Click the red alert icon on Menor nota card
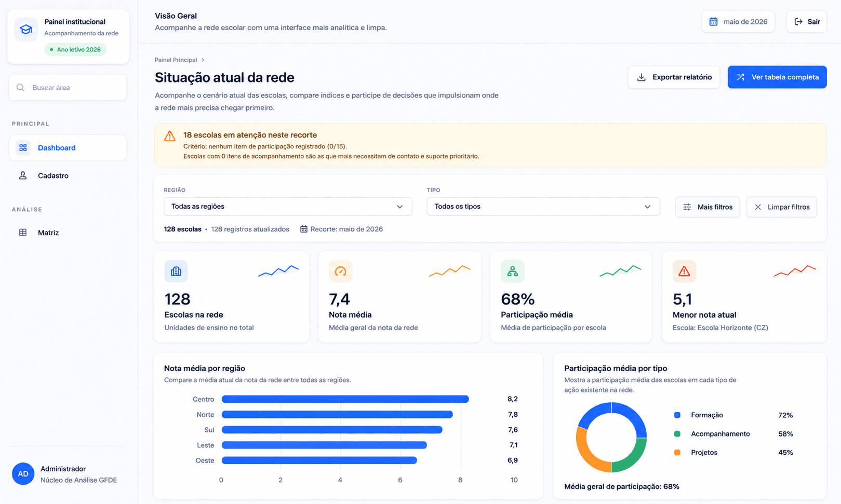This screenshot has width=841, height=504. [684, 271]
